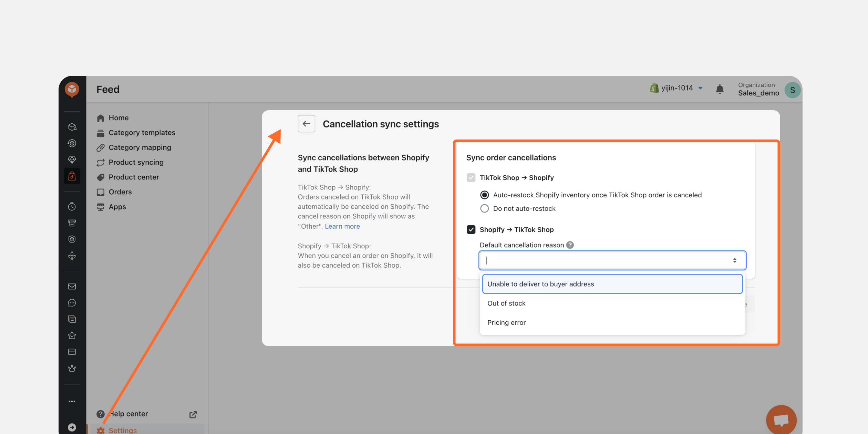Toggle TikTok Shop → Shopify checkbox

pyautogui.click(x=471, y=178)
